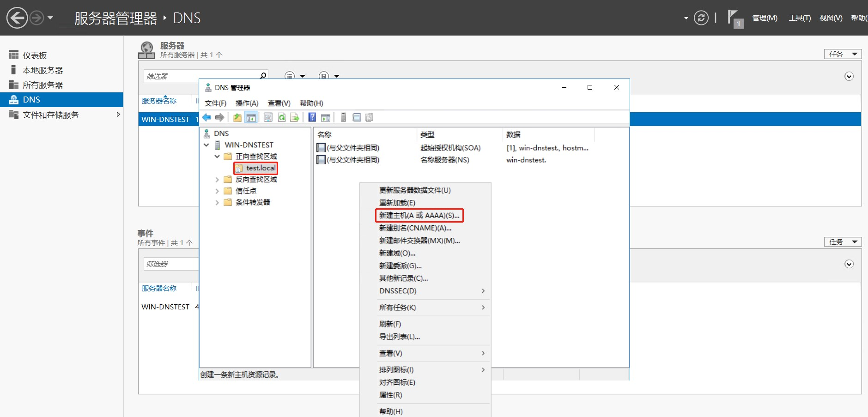Open the 任务 dropdown for servers panel

click(842, 54)
